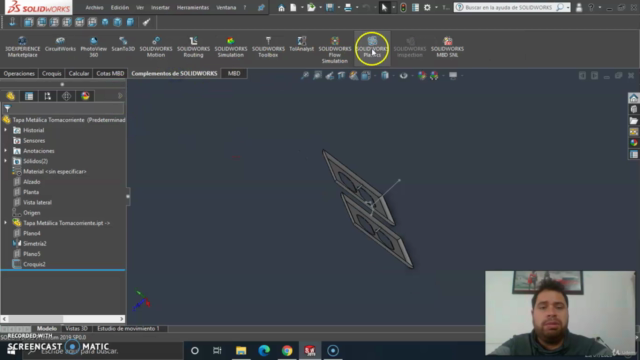Viewport: 640px width, 360px height.
Task: Open SOLIDWORKS Resources task pane home
Action: click(633, 98)
